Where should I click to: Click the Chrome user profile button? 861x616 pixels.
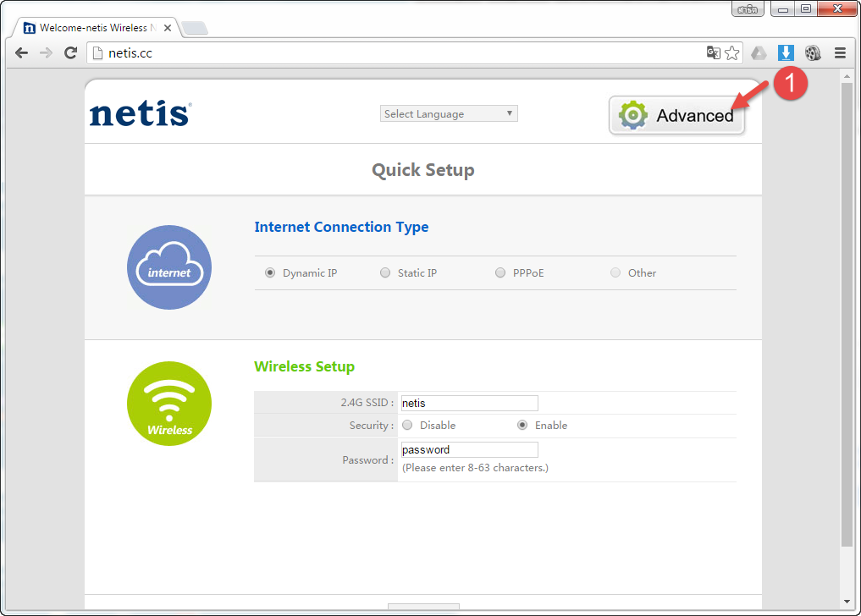[x=748, y=8]
